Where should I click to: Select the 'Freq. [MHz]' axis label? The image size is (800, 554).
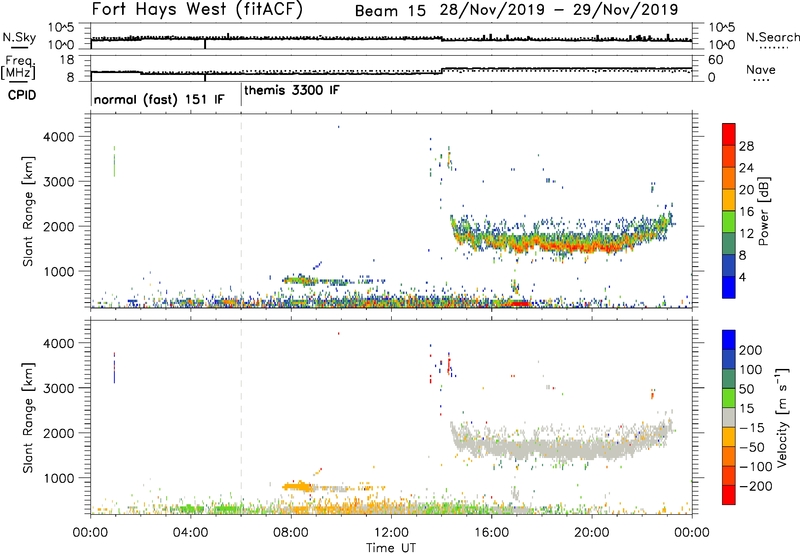19,68
